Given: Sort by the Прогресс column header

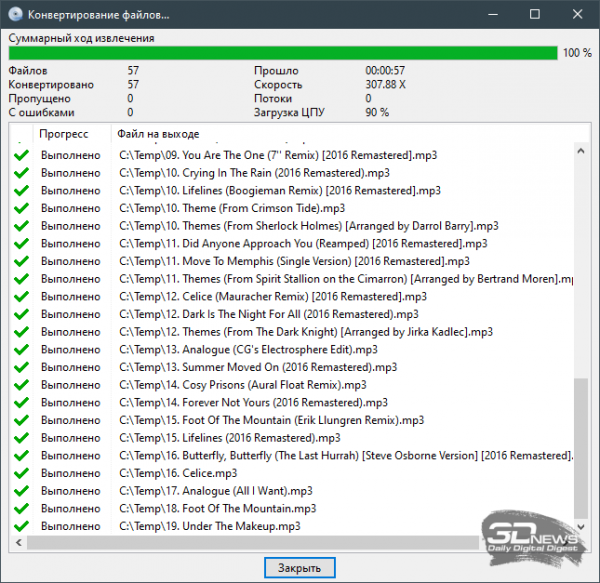Looking at the screenshot, I should tap(64, 134).
